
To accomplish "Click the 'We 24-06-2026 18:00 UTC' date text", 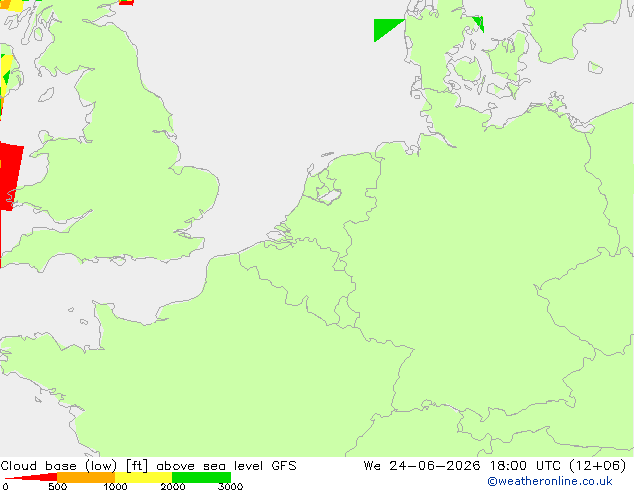I will click(464, 466).
